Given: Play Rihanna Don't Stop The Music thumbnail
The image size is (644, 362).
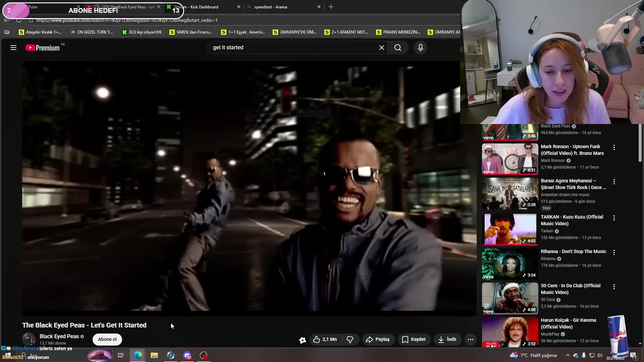Looking at the screenshot, I should [510, 263].
